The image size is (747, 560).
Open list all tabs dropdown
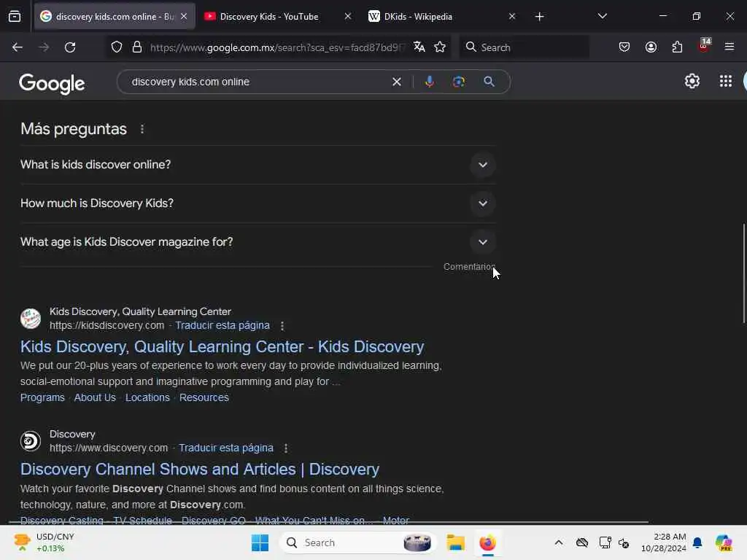pos(602,16)
